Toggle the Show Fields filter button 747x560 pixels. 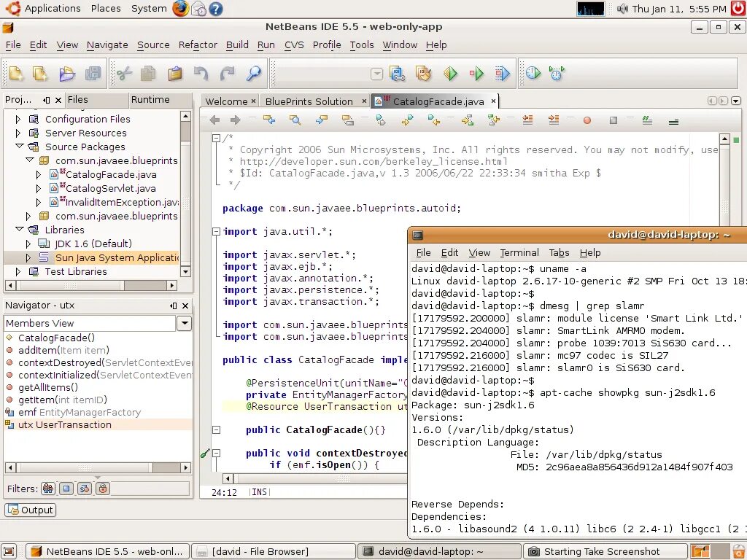pos(66,489)
